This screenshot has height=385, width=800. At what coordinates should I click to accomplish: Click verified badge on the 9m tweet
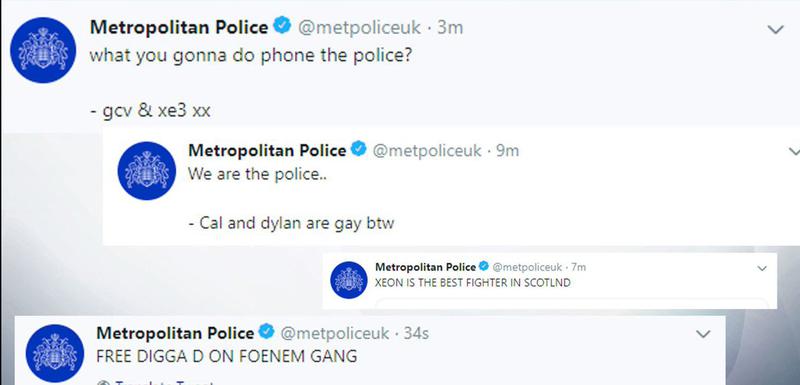(x=359, y=149)
